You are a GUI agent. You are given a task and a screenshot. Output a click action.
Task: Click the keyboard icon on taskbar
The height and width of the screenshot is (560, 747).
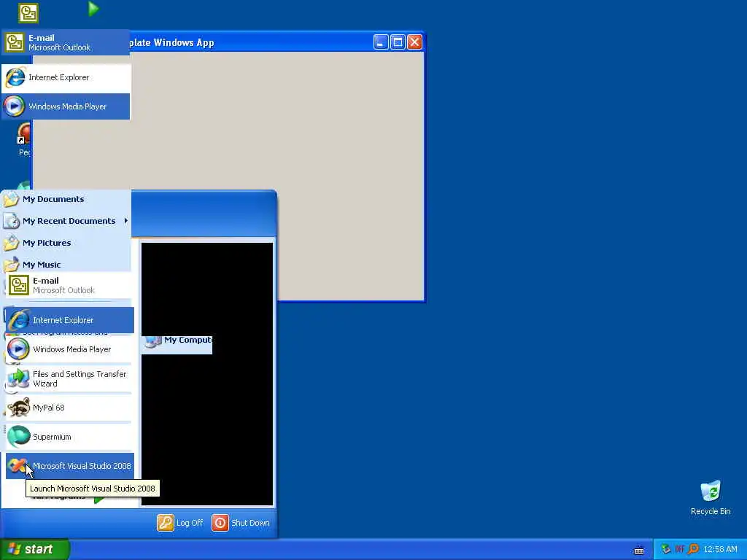tap(639, 550)
